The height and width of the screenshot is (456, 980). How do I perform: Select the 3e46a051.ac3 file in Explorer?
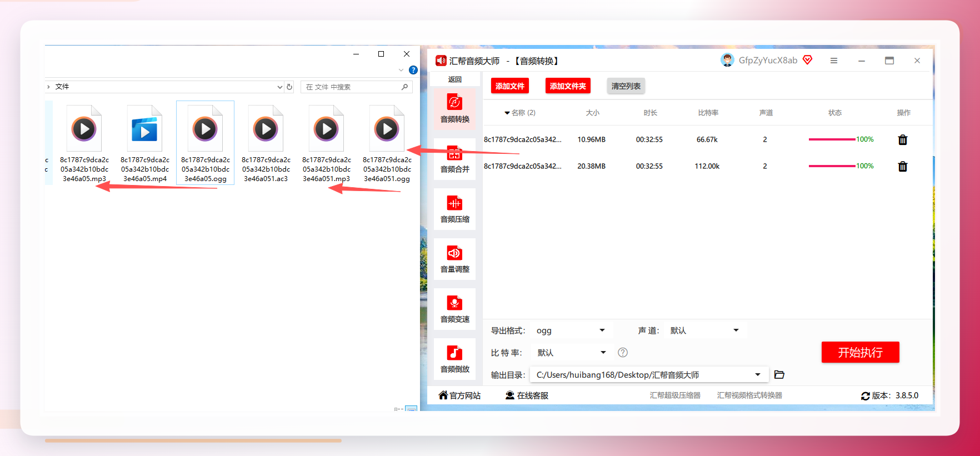tap(266, 143)
